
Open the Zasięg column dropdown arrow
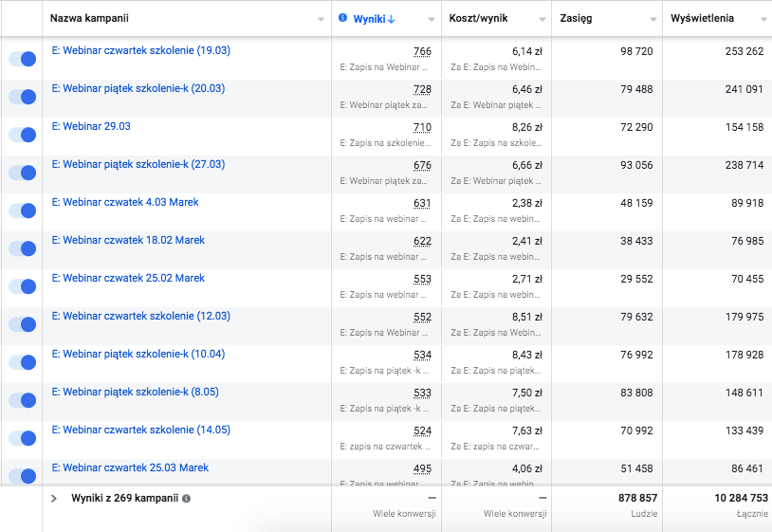click(653, 19)
